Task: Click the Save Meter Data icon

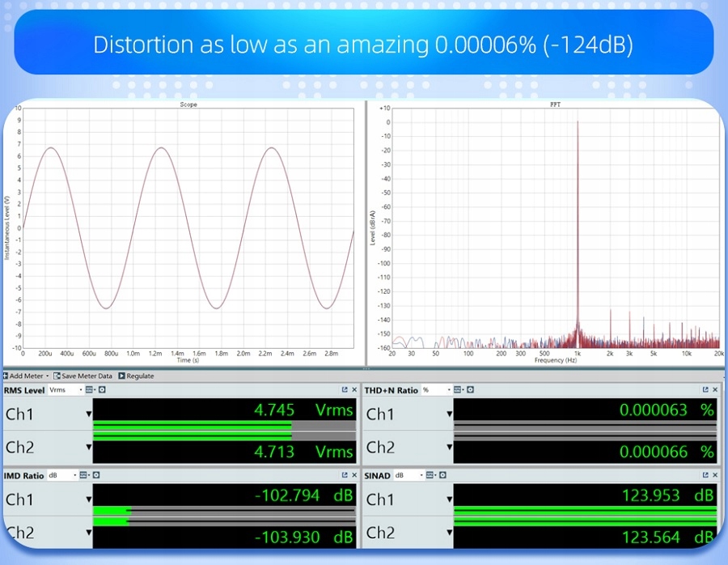Action: point(55,376)
